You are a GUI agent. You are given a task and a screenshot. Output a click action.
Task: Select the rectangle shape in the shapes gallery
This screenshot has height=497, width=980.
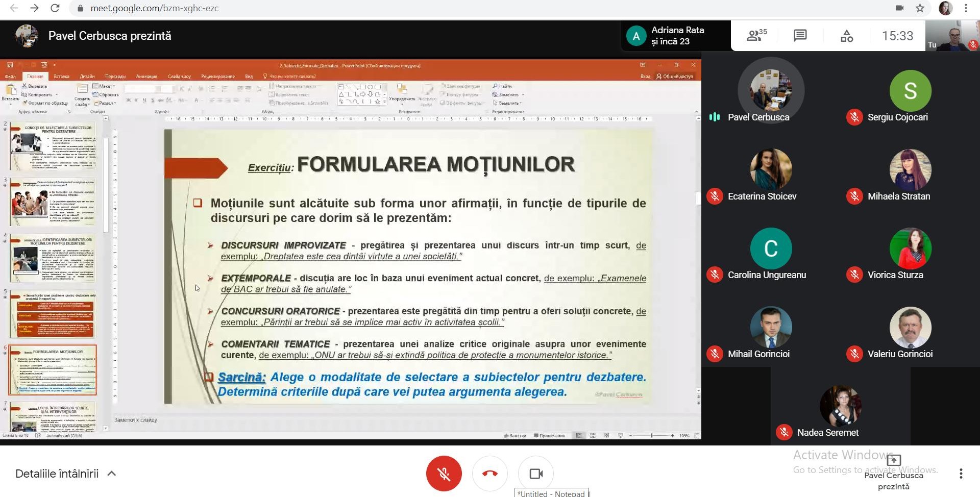click(x=363, y=87)
